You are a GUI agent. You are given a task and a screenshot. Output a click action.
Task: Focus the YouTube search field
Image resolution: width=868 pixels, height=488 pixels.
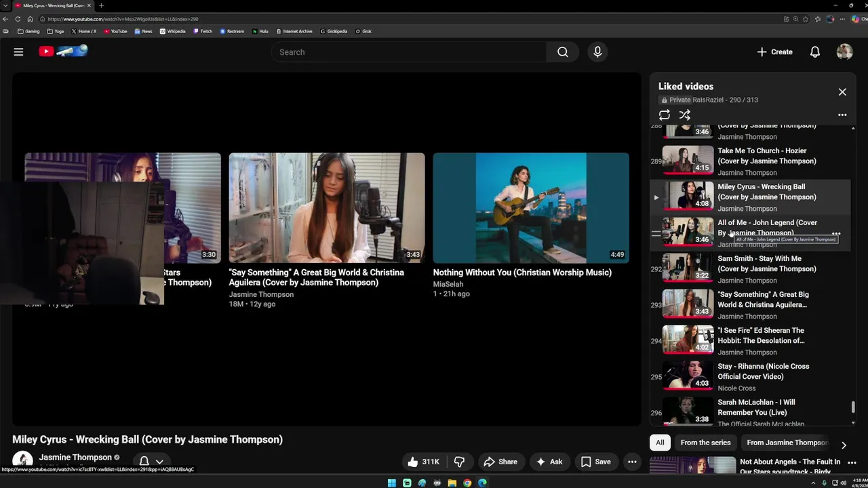pos(409,52)
